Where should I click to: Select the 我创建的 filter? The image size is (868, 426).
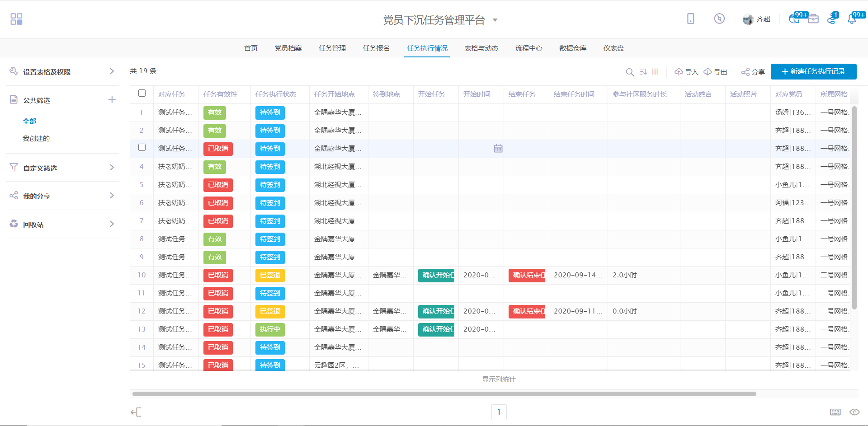(36, 139)
